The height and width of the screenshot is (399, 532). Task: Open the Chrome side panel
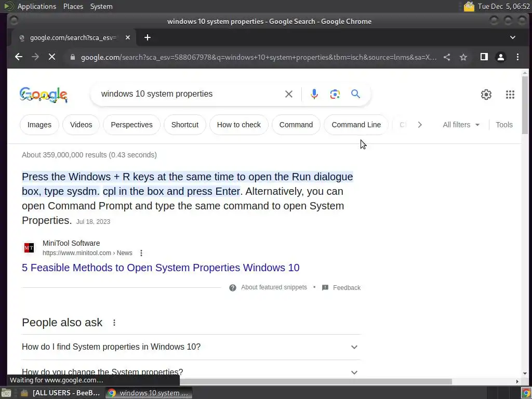[484, 57]
